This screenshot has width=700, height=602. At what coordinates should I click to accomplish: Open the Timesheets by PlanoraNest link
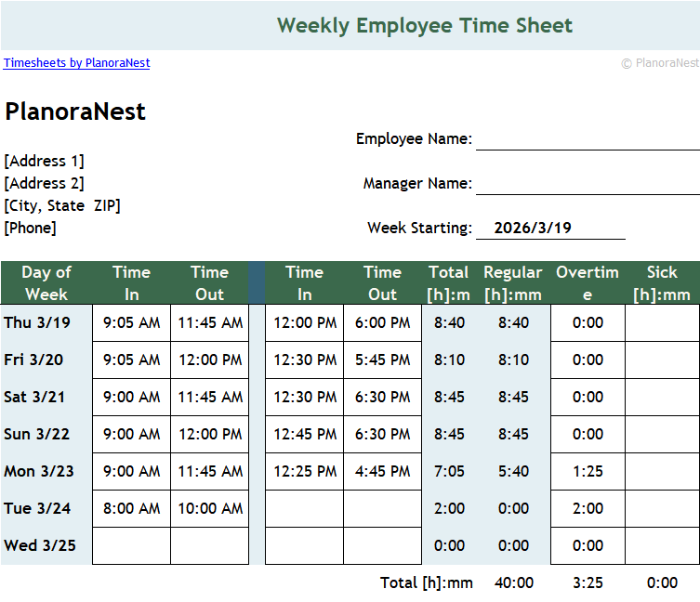pyautogui.click(x=77, y=63)
